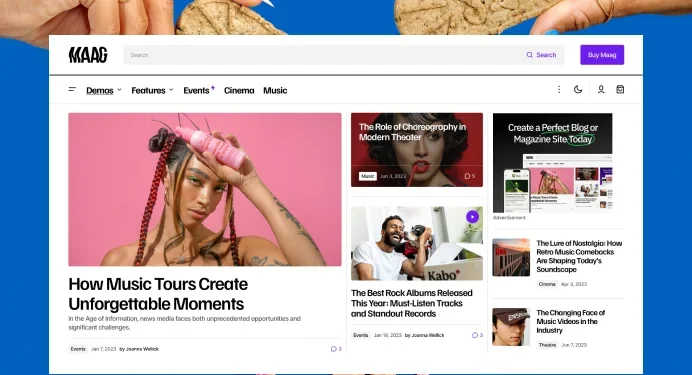This screenshot has width=692, height=375.
Task: Click the Buy Maag button
Action: [602, 55]
